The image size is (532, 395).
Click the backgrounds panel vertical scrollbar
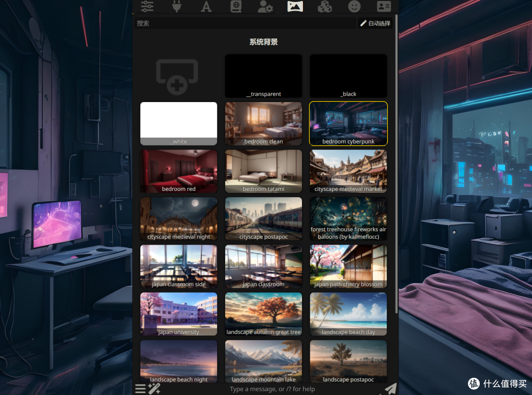click(x=397, y=163)
